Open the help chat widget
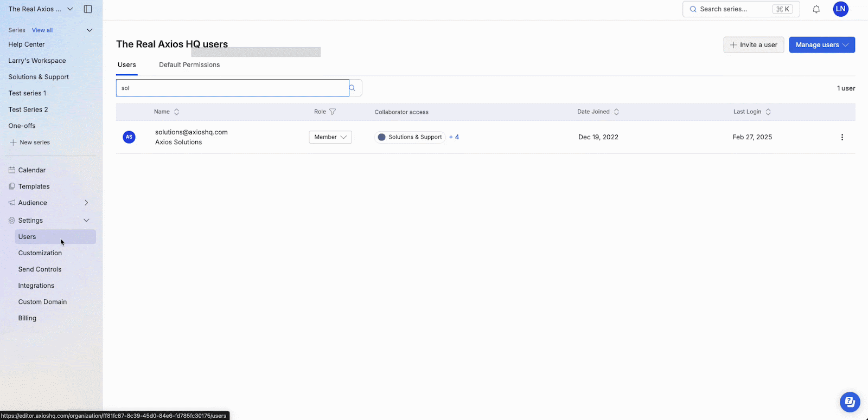868x420 pixels. 850,402
